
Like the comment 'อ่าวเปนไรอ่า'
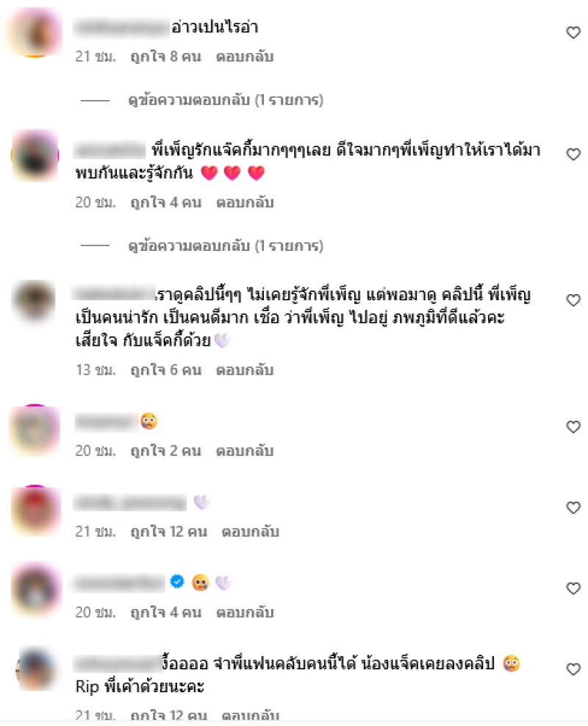point(573,32)
